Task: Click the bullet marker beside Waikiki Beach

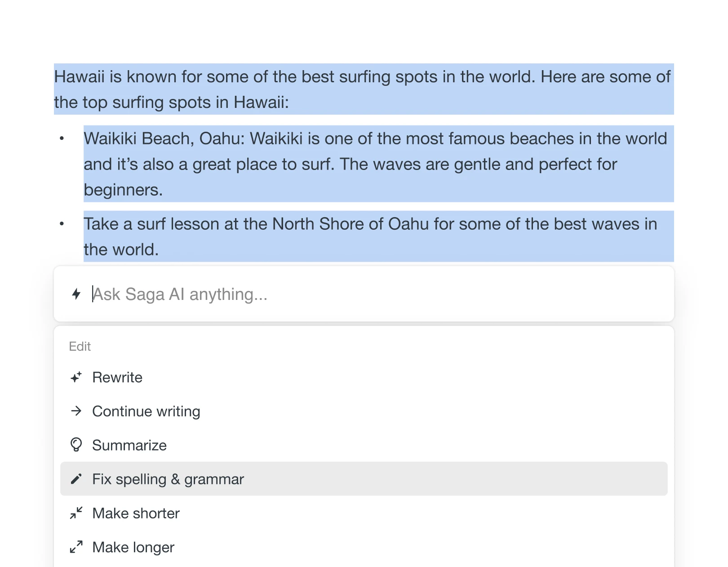Action: 62,138
